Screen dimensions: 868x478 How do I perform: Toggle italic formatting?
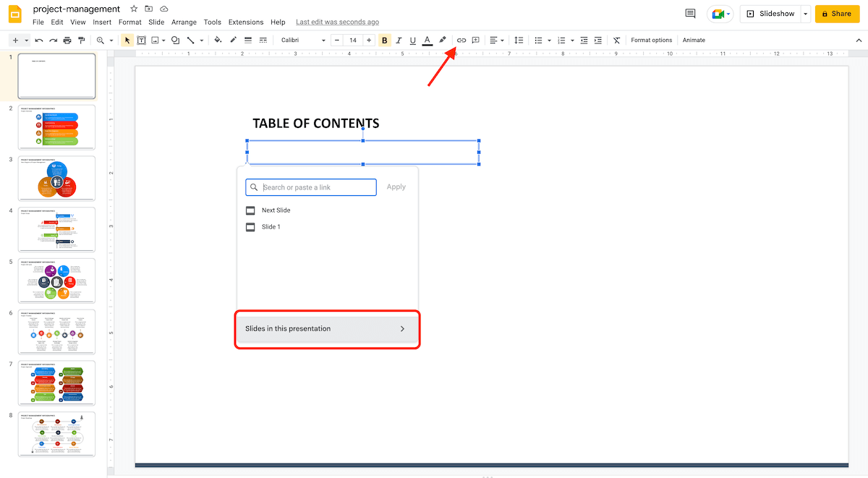tap(399, 40)
